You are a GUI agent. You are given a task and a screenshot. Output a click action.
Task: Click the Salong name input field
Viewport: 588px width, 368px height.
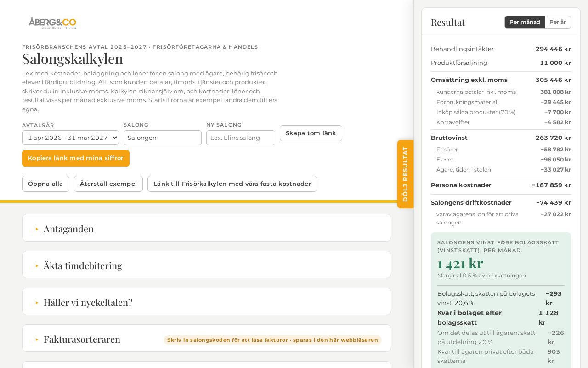(x=163, y=138)
